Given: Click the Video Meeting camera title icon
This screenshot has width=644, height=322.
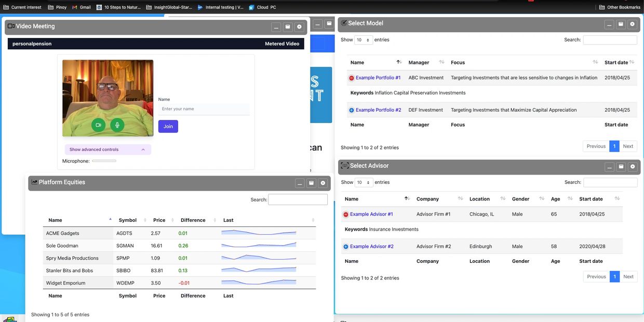Looking at the screenshot, I should (x=11, y=26).
